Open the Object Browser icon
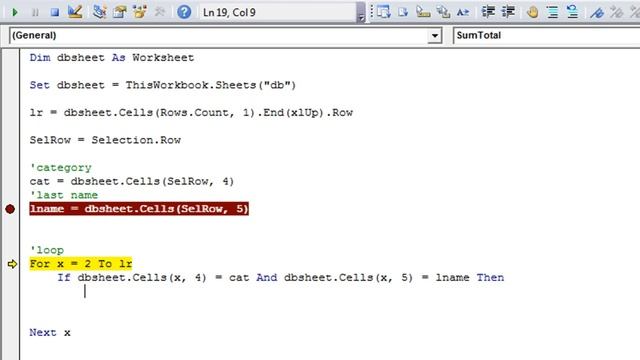 pyautogui.click(x=140, y=12)
